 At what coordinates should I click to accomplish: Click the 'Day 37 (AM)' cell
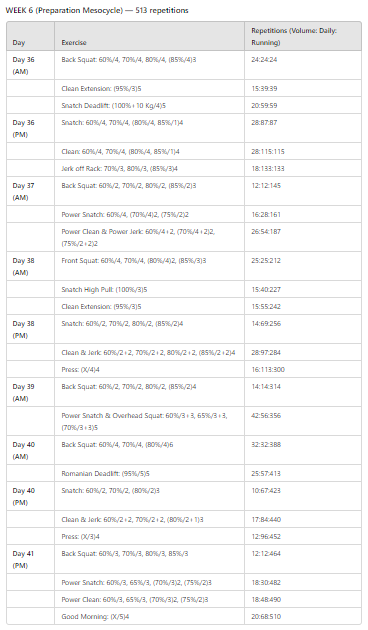31,191
